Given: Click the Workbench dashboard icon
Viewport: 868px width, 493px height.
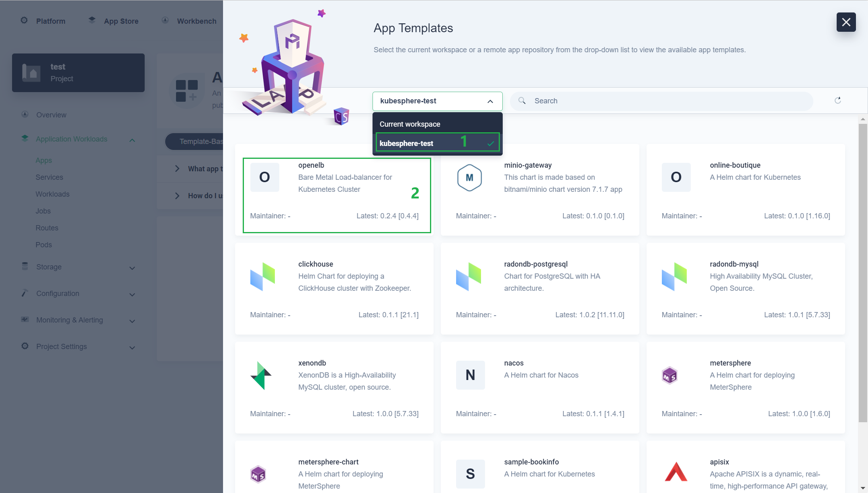Looking at the screenshot, I should click(165, 20).
